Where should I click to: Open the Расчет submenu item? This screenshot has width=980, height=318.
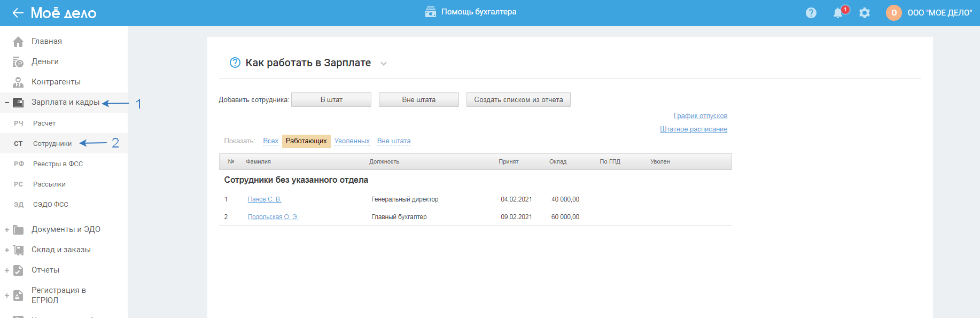44,123
